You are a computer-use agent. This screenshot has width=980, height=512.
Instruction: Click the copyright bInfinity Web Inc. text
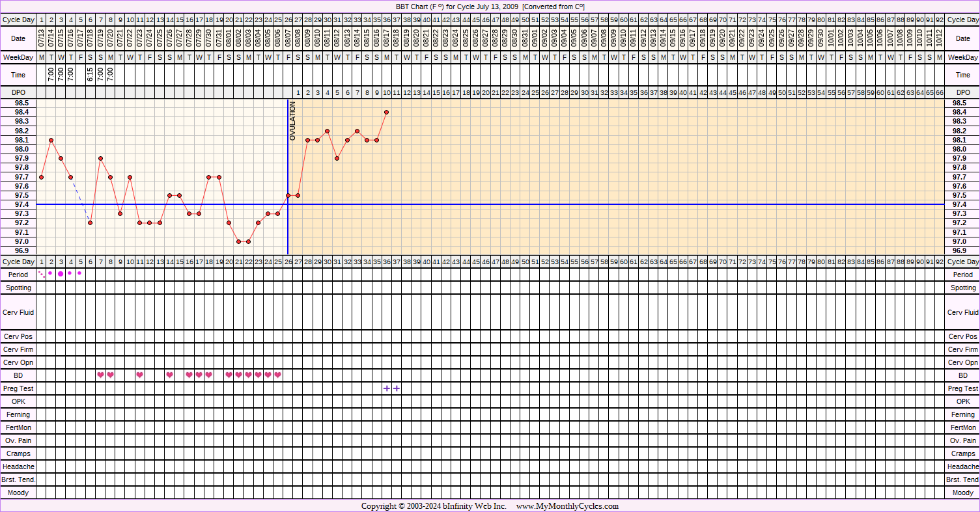tap(434, 506)
